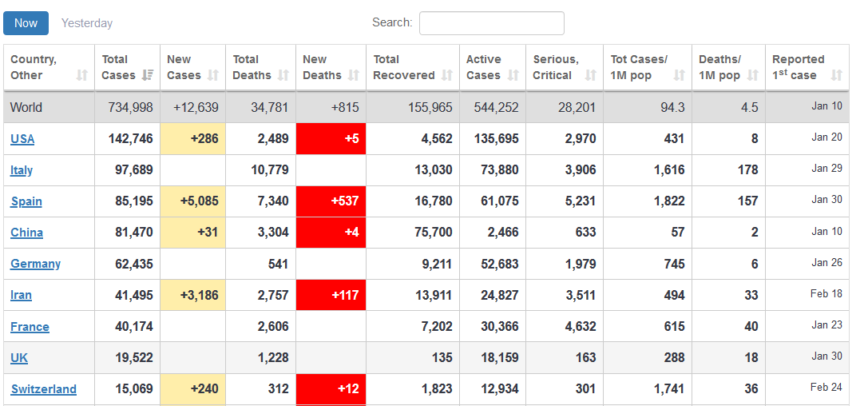Sort by Total Recovered column arrows
Image resolution: width=868 pixels, height=406 pixels.
click(x=446, y=75)
